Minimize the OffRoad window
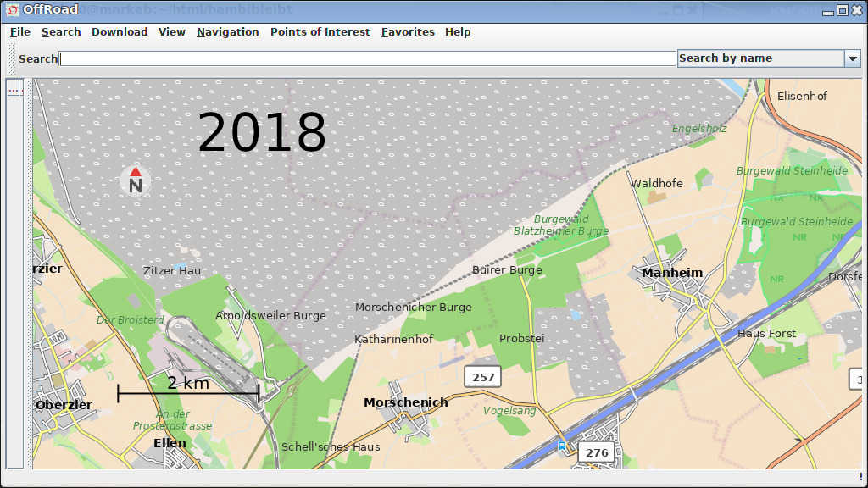Screen dimensions: 868x488 (x=828, y=9)
